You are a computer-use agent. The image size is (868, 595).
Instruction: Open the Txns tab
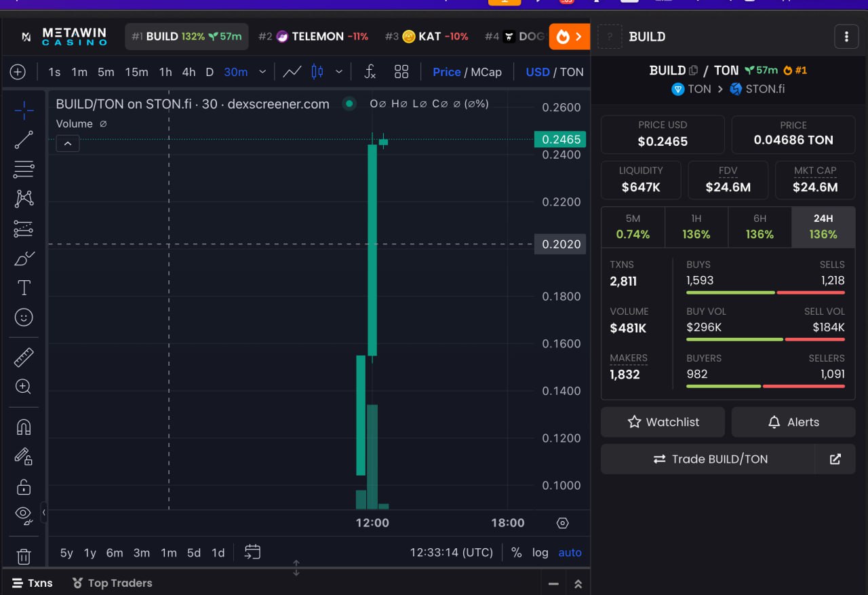pyautogui.click(x=33, y=583)
